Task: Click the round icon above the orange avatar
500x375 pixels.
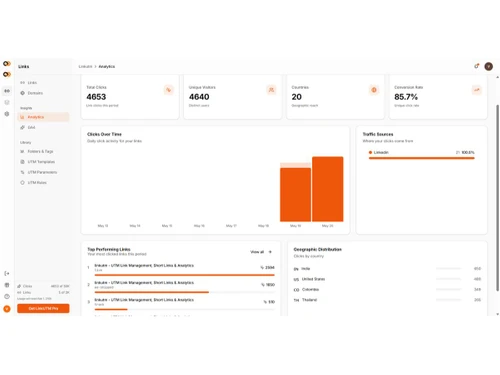Action: (x=7, y=297)
